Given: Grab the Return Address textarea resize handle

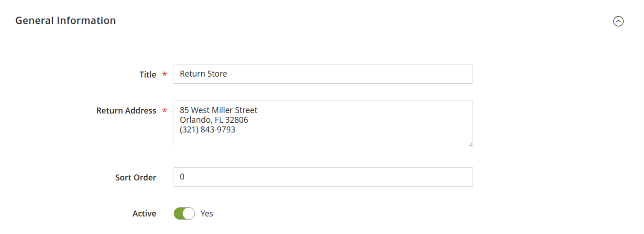Looking at the screenshot, I should tap(470, 144).
